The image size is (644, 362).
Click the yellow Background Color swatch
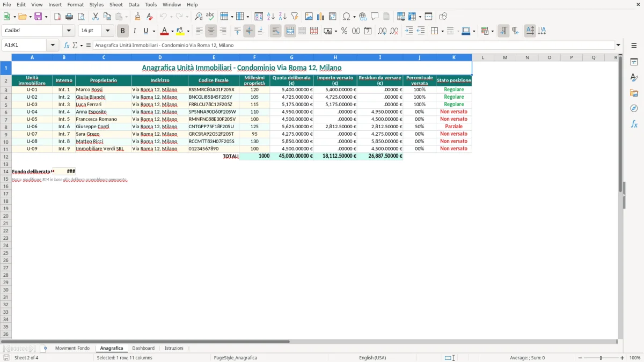[180, 31]
